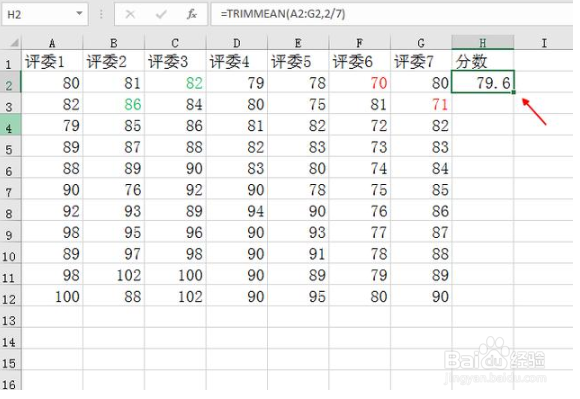Select column F header
Viewport: 580px width, 399px height.
360,43
